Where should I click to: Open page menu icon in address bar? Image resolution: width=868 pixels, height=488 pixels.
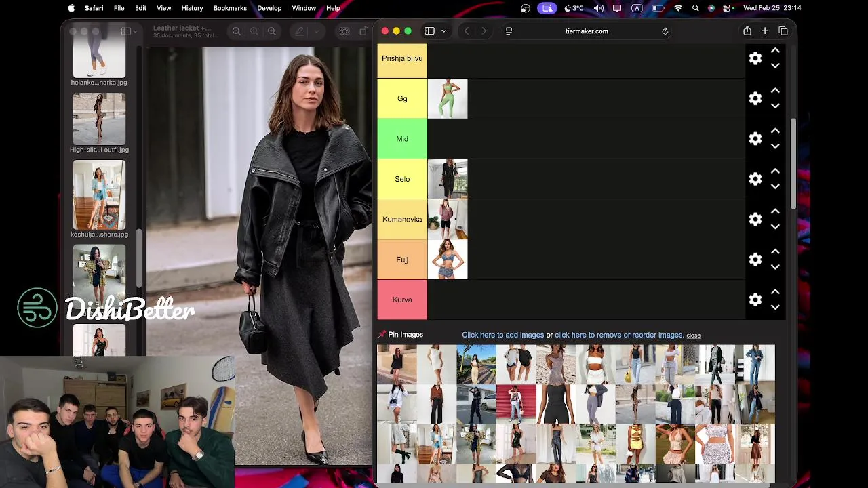tap(509, 31)
